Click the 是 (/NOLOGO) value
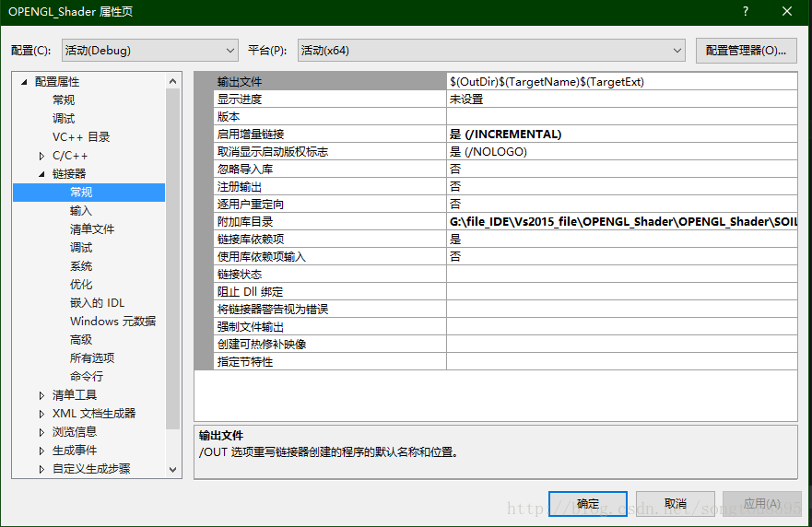The width and height of the screenshot is (812, 527). coord(488,152)
